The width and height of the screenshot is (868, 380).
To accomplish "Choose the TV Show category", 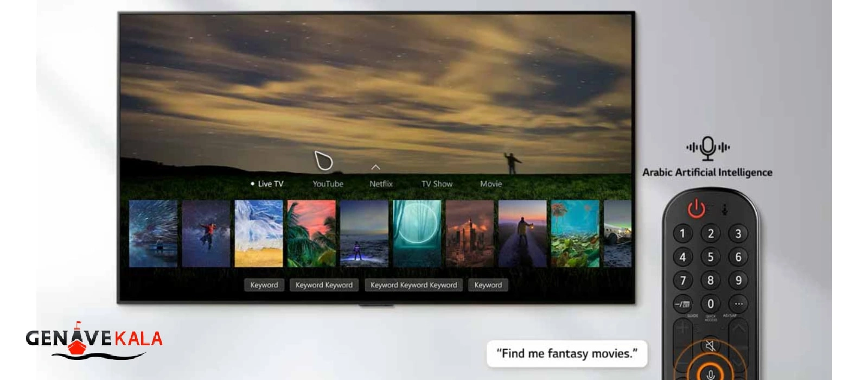I will point(437,184).
